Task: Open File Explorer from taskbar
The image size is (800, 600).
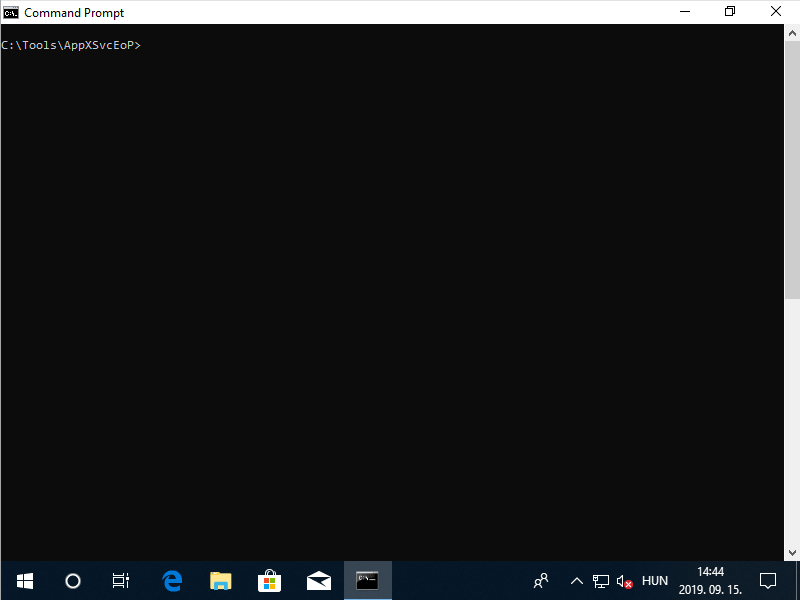Action: [x=220, y=581]
